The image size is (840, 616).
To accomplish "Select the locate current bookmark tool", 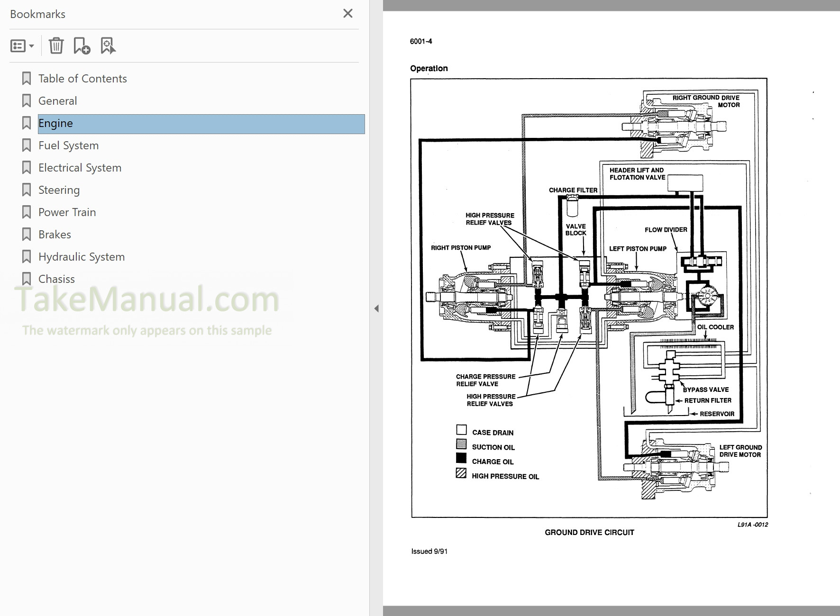I will click(108, 45).
